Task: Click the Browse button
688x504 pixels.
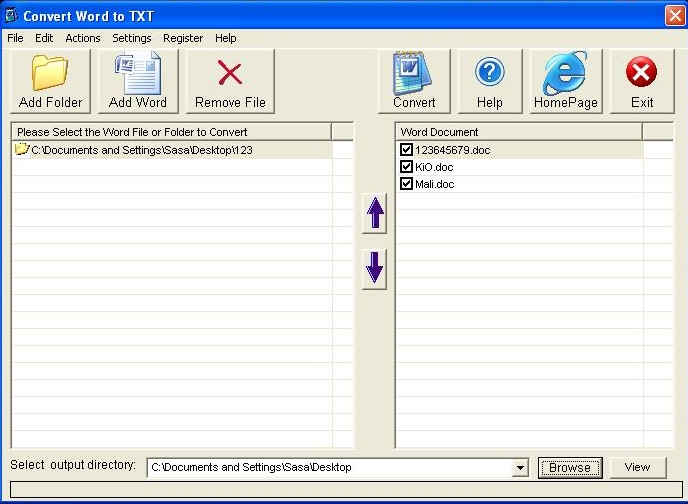Action: [x=570, y=468]
